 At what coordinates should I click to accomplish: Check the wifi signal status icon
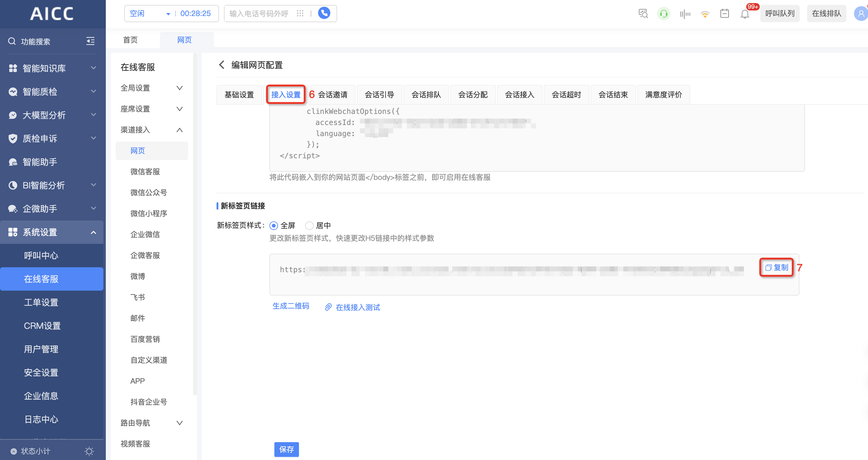[x=705, y=14]
